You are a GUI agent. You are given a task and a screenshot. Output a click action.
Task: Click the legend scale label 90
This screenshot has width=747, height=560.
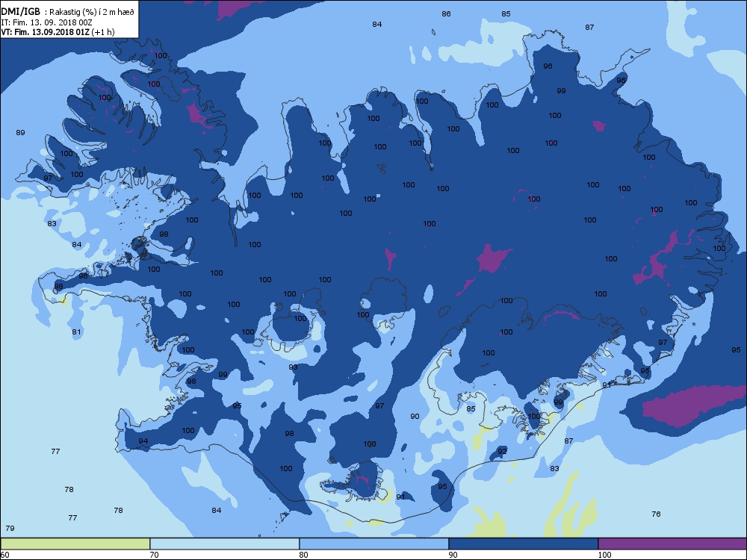pos(453,555)
